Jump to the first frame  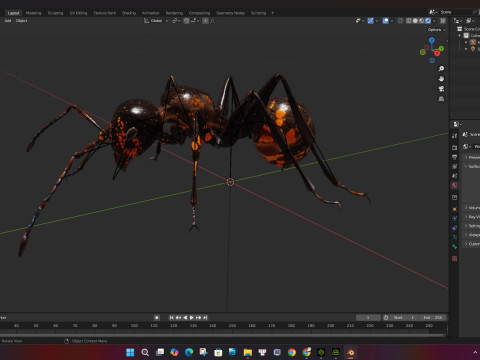click(x=172, y=318)
